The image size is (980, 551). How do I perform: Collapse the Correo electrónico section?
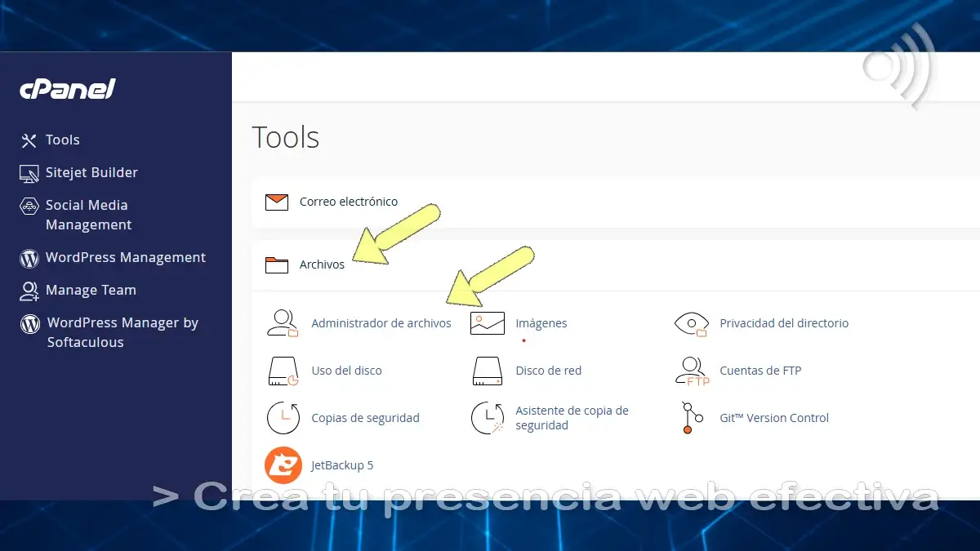[348, 202]
